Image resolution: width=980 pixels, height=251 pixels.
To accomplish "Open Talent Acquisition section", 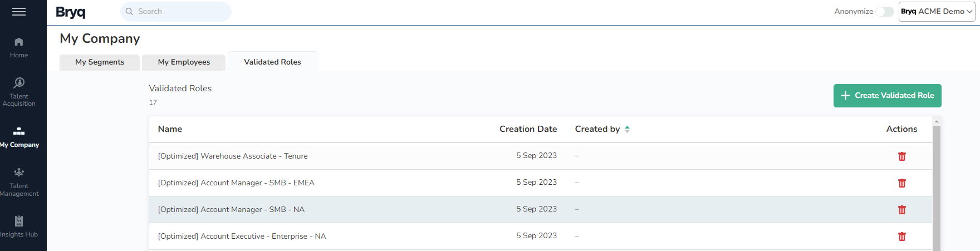I will (x=19, y=91).
